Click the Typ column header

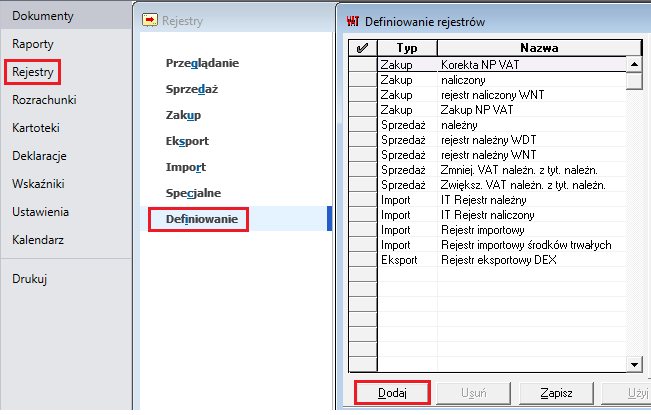407,48
